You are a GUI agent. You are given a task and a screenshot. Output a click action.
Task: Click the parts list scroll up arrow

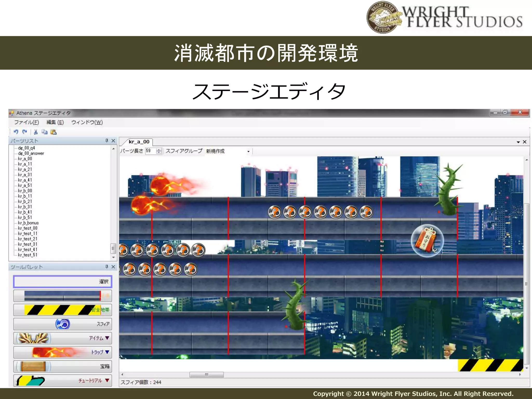tap(113, 149)
